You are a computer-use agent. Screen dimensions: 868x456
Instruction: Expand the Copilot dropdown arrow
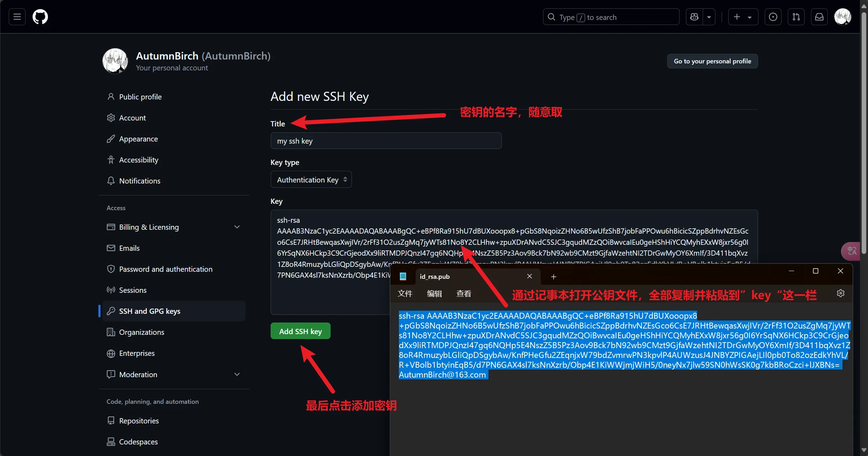(x=709, y=17)
